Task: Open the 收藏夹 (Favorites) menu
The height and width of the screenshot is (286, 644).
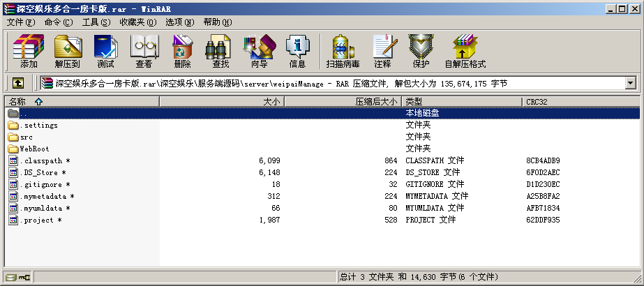Action: pyautogui.click(x=137, y=22)
